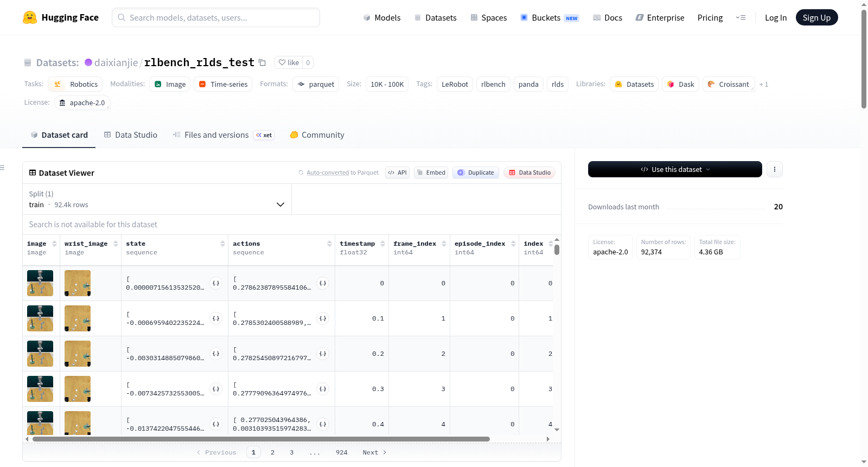Viewport: 868px width, 467px height.
Task: Expand the state cell in timestamp 0.2 row
Action: [x=216, y=354]
